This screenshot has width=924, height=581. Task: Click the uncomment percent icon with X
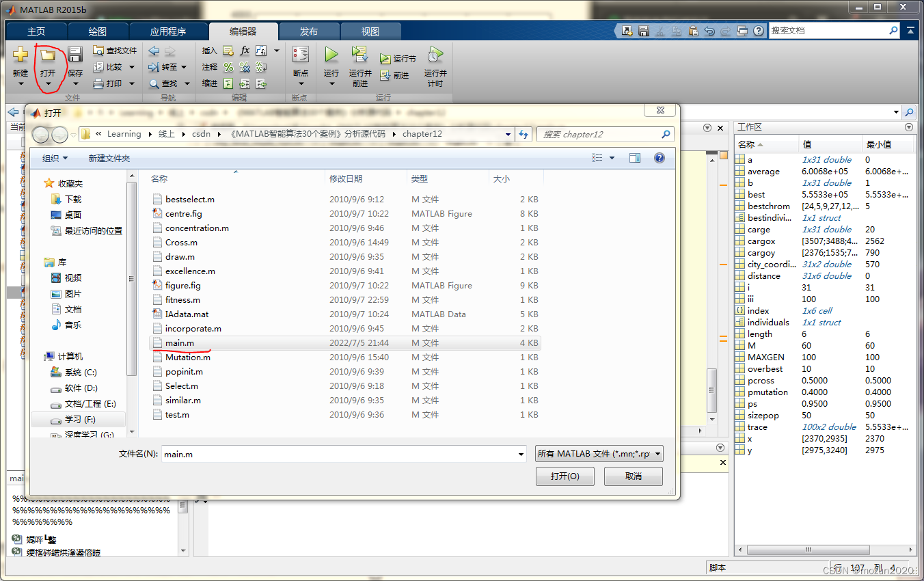coord(245,67)
